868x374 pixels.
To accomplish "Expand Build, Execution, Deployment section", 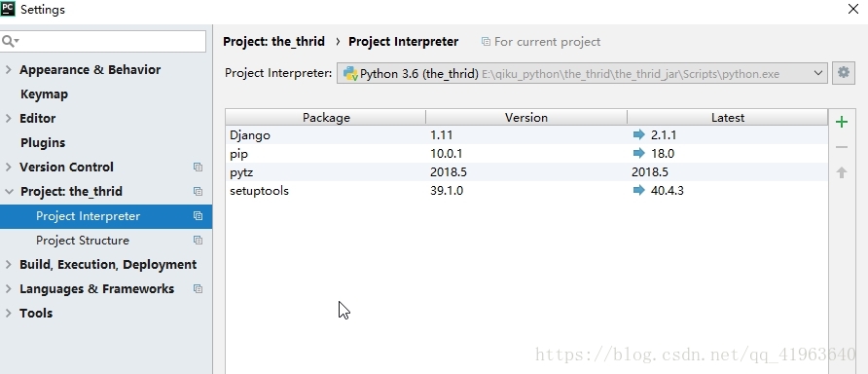I will click(9, 265).
